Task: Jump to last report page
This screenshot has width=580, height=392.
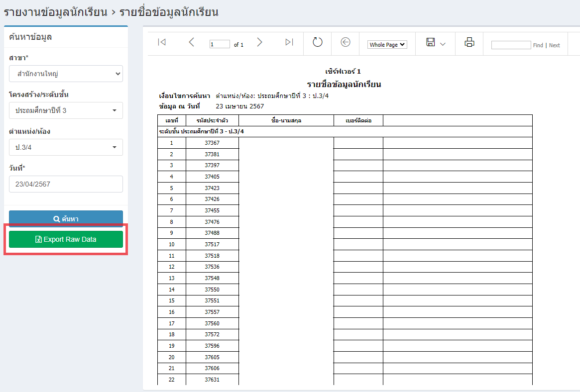Action: click(x=289, y=42)
